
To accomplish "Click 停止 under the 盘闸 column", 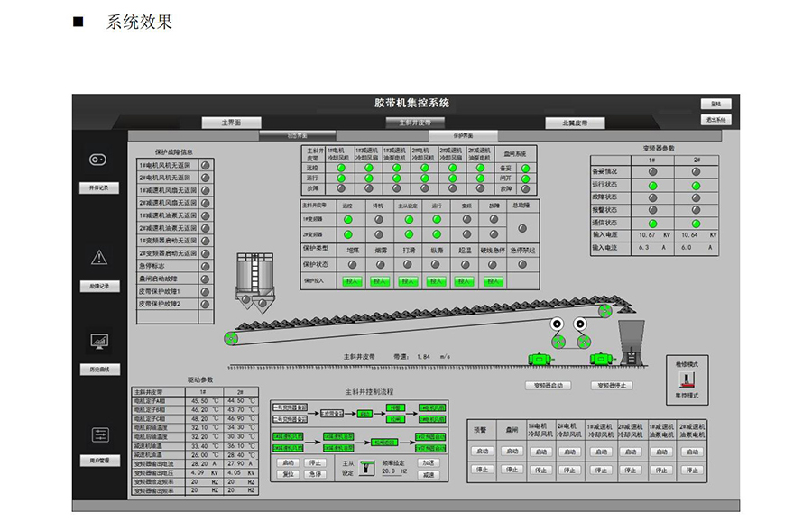I will tap(512, 470).
